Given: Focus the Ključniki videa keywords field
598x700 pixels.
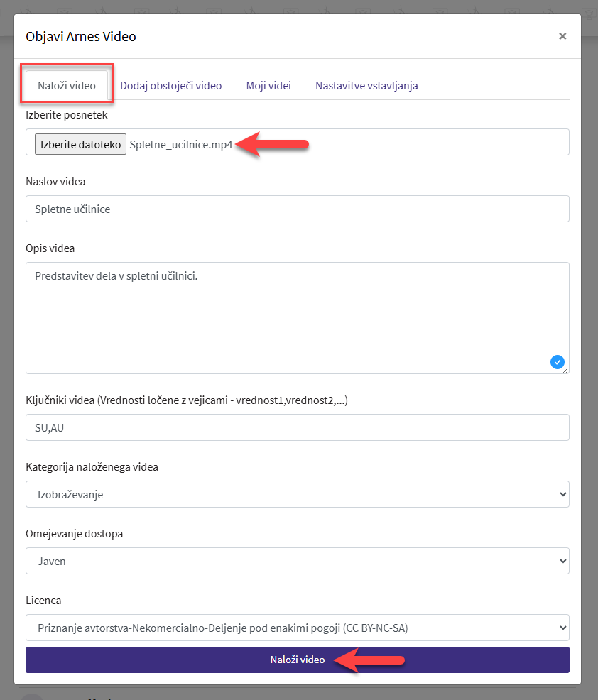Looking at the screenshot, I should pyautogui.click(x=297, y=427).
